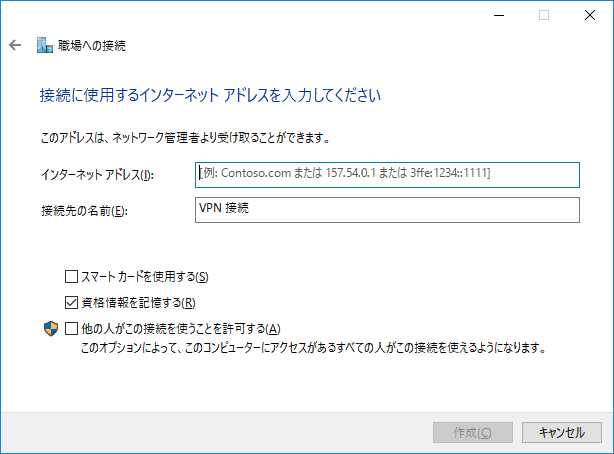Click the 接続先の名前 field containing VPN 接続

pos(387,210)
